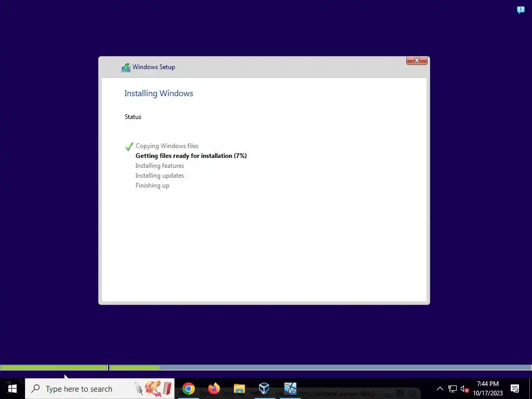Show hidden system tray icons
Screen dimensions: 532x399
[440, 389]
